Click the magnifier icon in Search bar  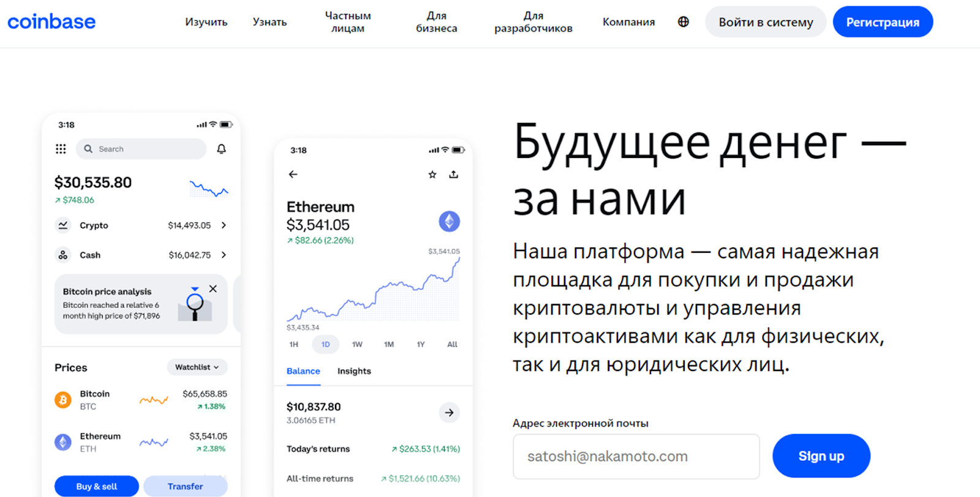[88, 149]
